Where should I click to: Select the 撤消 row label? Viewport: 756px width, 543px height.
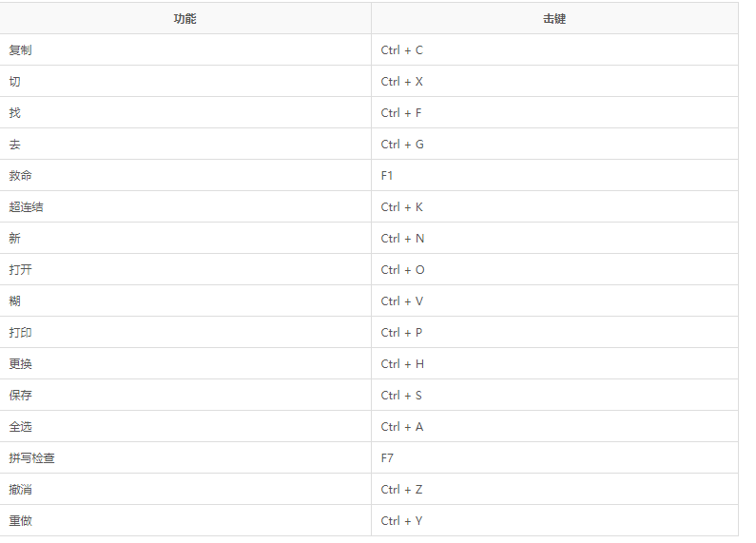(x=21, y=490)
